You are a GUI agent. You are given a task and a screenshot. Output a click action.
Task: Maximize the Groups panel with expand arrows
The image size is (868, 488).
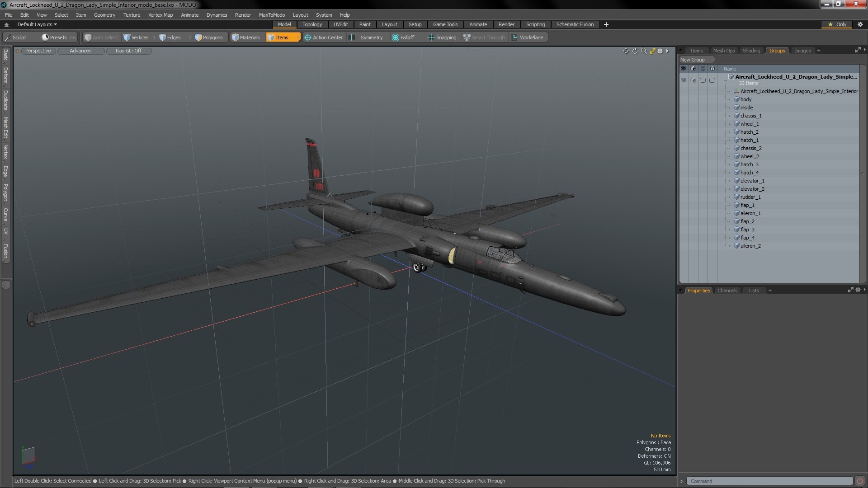coord(858,50)
